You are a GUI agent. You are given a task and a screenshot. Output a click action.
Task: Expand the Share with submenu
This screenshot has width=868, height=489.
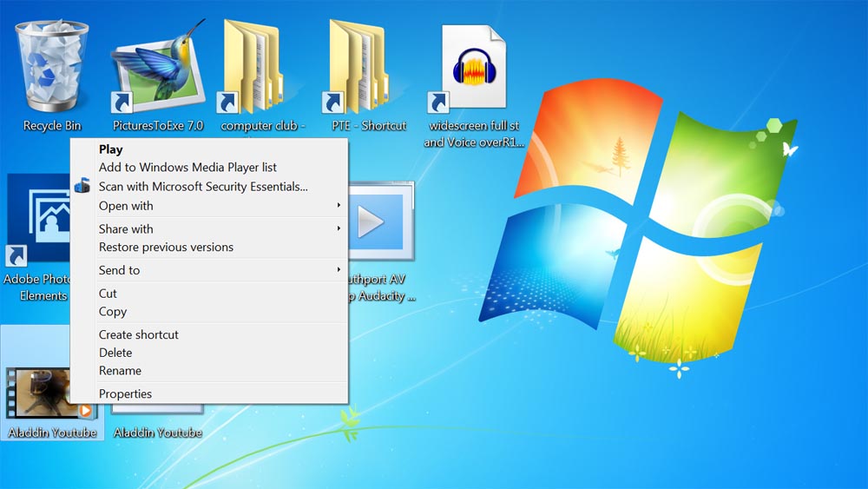(x=209, y=228)
